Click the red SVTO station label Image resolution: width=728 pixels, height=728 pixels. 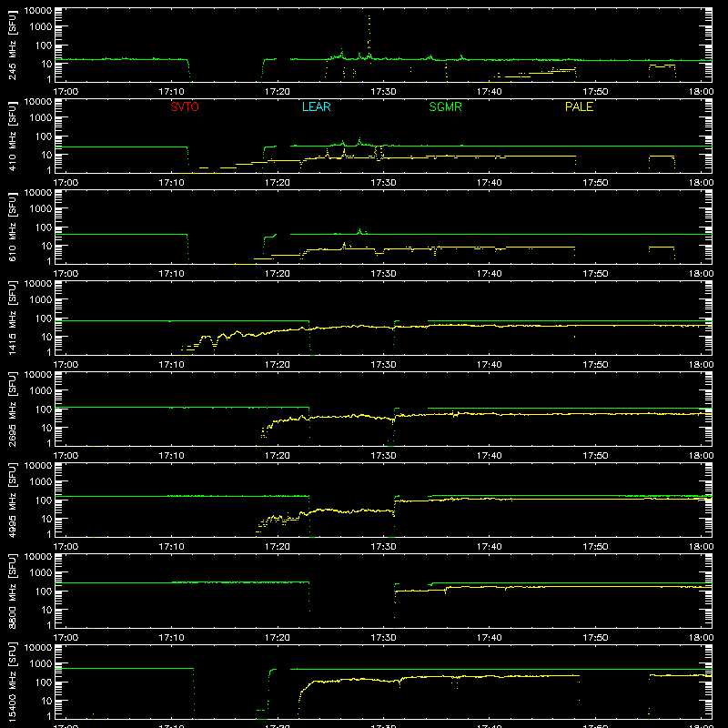(x=185, y=106)
